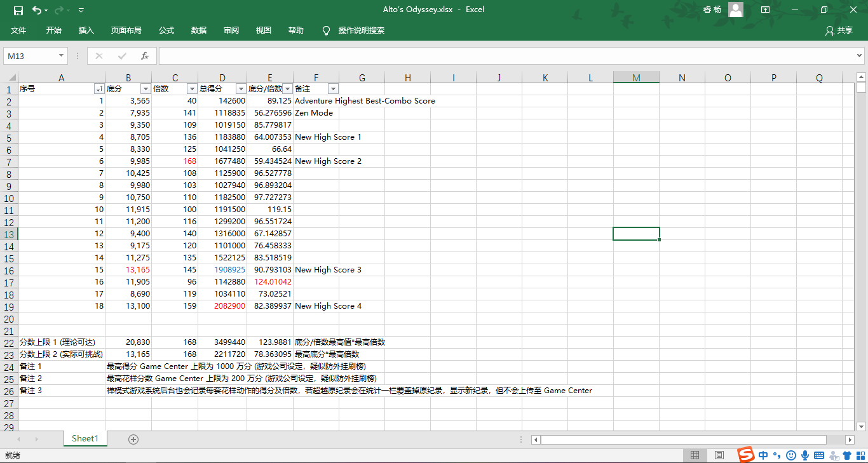Open the 备注 column filter dropdown

tap(333, 89)
